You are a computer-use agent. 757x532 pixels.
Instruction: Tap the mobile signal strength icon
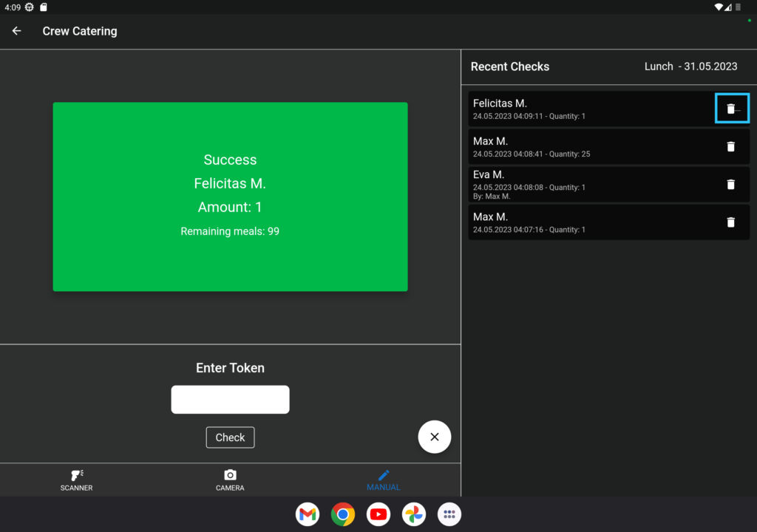[x=728, y=7]
